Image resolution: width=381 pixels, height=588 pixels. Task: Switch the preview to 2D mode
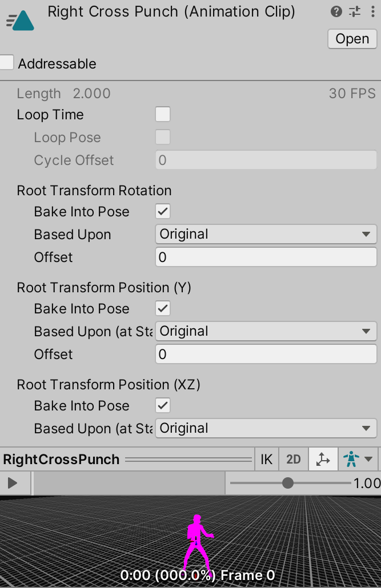pyautogui.click(x=293, y=459)
